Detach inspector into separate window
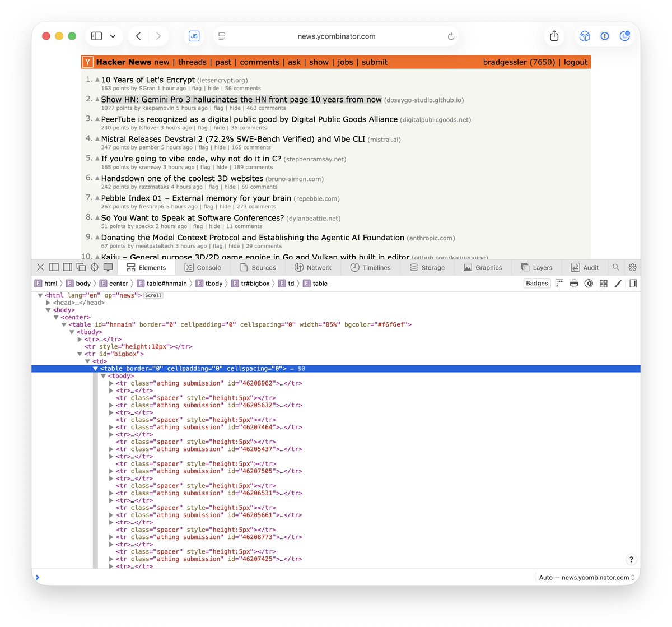 [81, 267]
